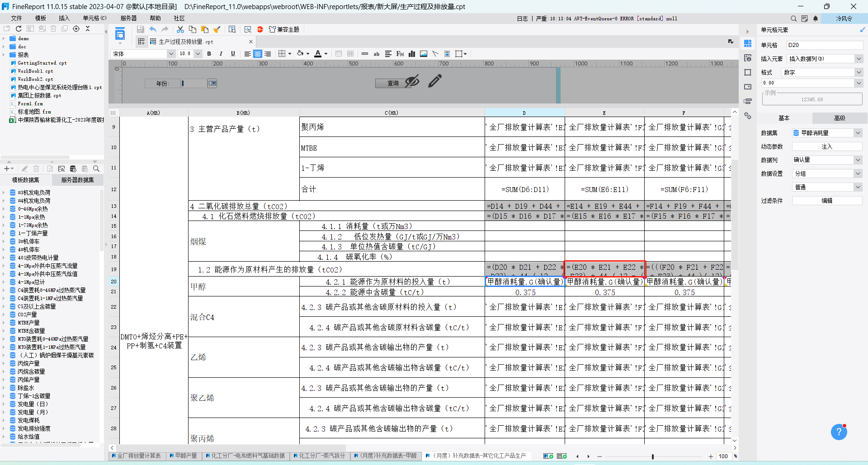Image resolution: width=868 pixels, height=465 pixels.
Task: Refresh the file tree
Action: pyautogui.click(x=19, y=28)
